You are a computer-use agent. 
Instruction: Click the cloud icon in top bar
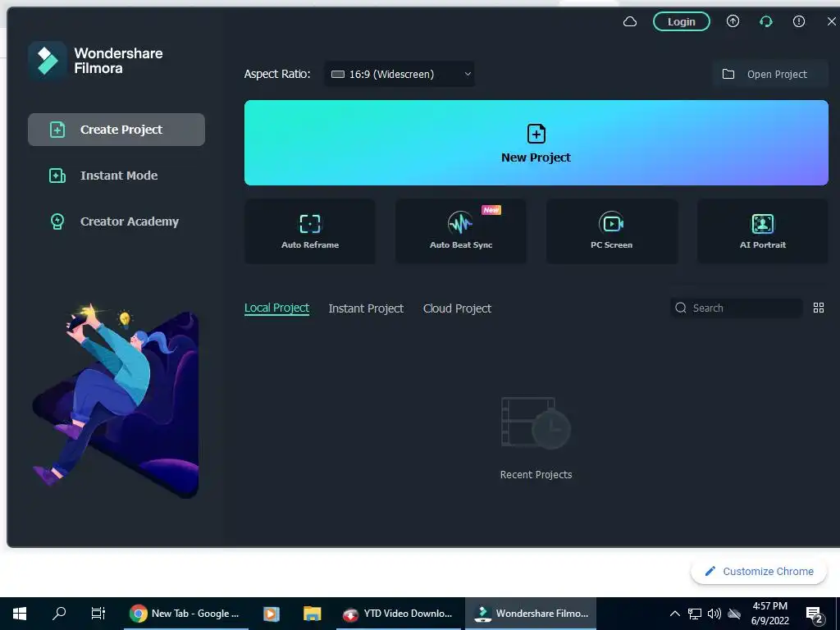tap(630, 21)
